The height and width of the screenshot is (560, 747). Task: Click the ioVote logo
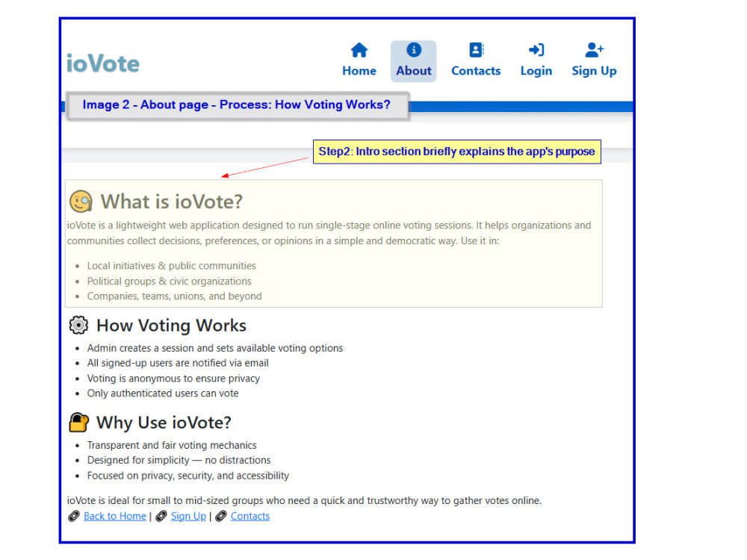click(x=103, y=63)
